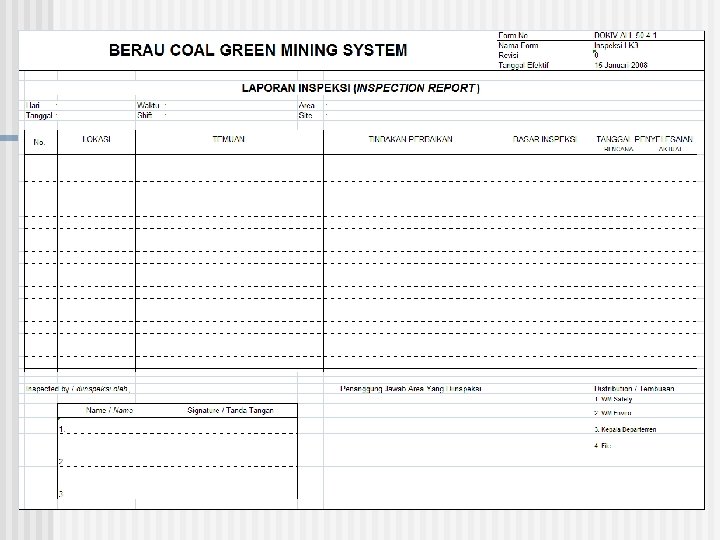The image size is (720, 540).
Task: Click the 'Hari' field label
Action: [33, 106]
